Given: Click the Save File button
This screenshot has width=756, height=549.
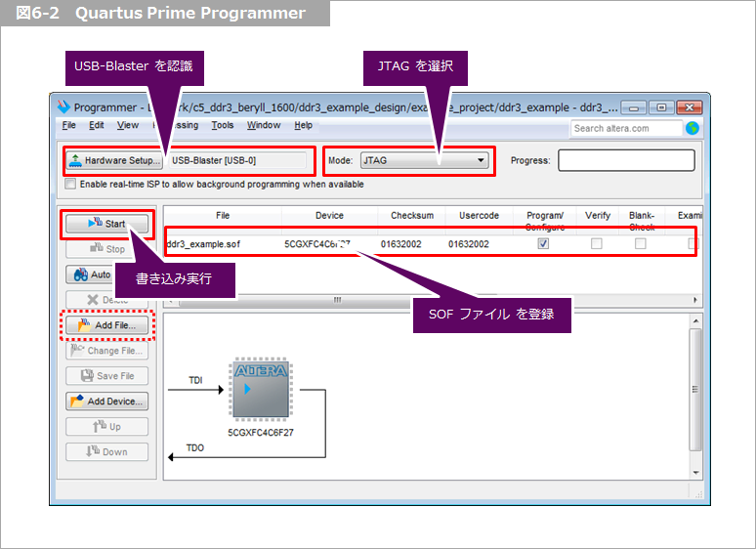Looking at the screenshot, I should 107,376.
